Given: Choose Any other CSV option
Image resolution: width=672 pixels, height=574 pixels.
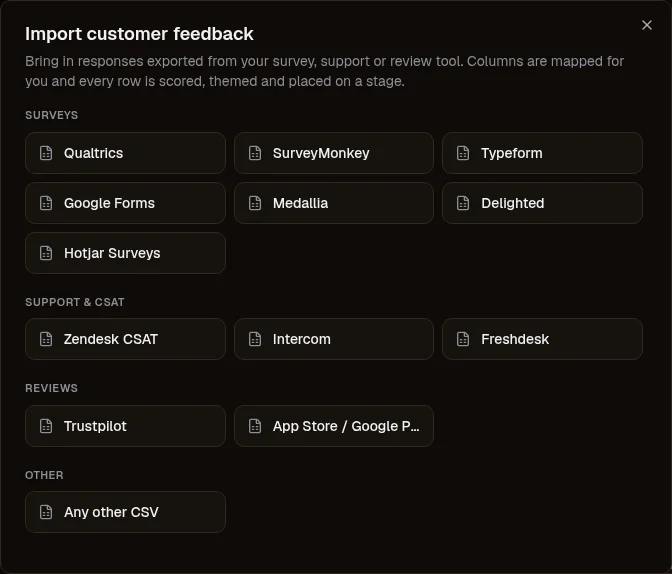Looking at the screenshot, I should (125, 512).
